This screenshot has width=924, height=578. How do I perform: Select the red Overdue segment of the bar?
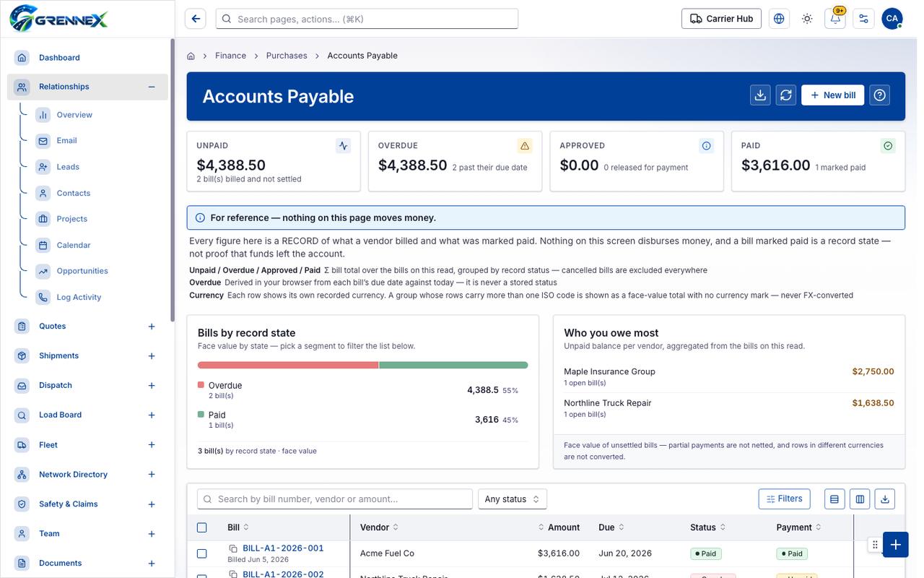[x=288, y=365]
